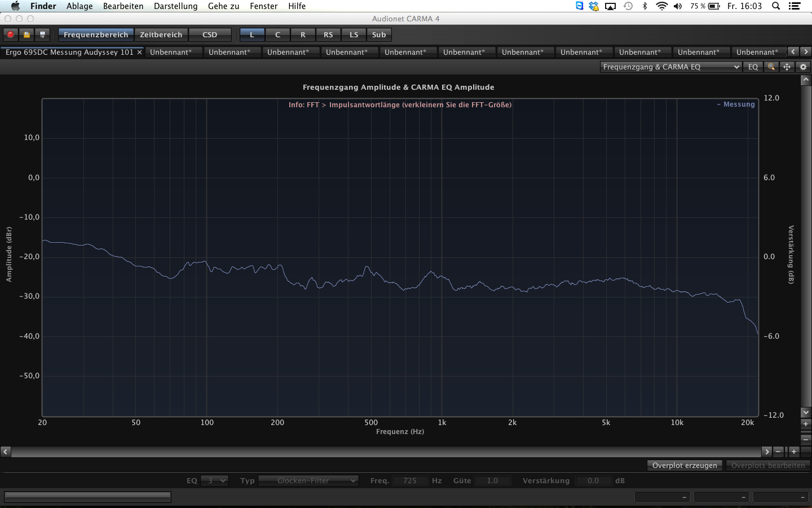This screenshot has height=508, width=812.
Task: Open the Typ dropdown showing Glocken-Filter
Action: 308,480
